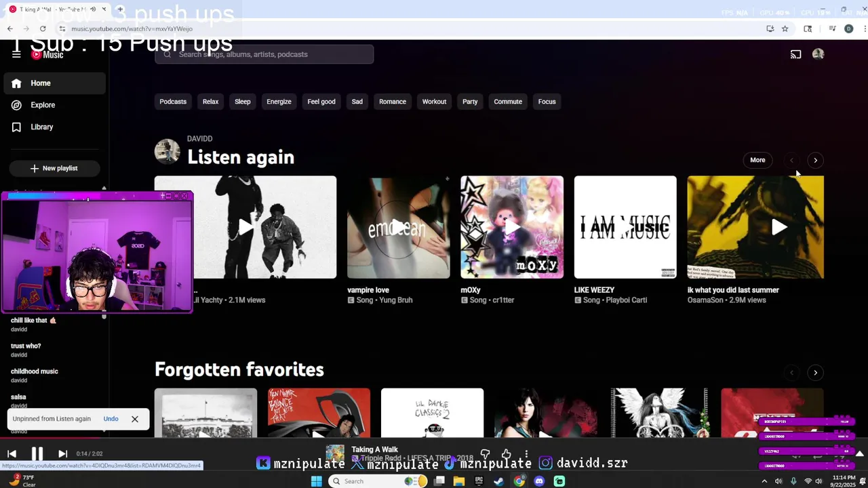Screen dimensions: 868x488
Task: Open Epic Games Launcher from the taskbar
Action: 479,481
